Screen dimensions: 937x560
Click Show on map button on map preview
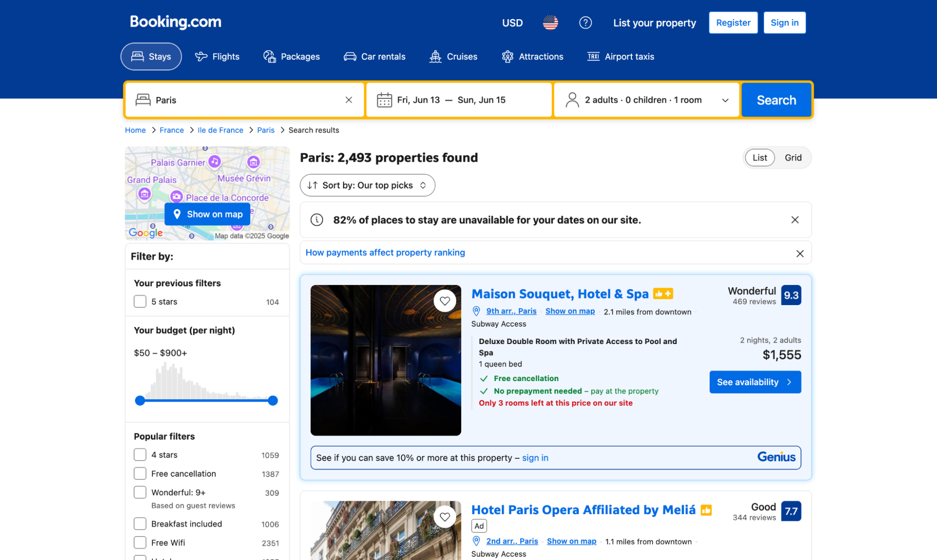(x=207, y=214)
